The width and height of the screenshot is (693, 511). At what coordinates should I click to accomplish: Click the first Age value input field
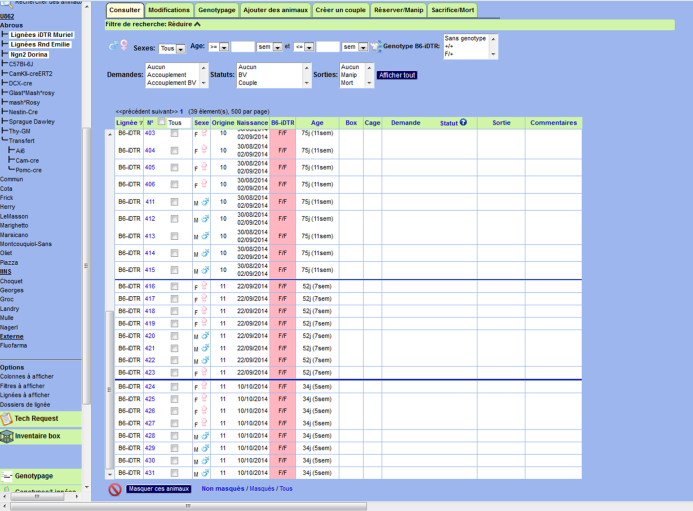(x=243, y=47)
